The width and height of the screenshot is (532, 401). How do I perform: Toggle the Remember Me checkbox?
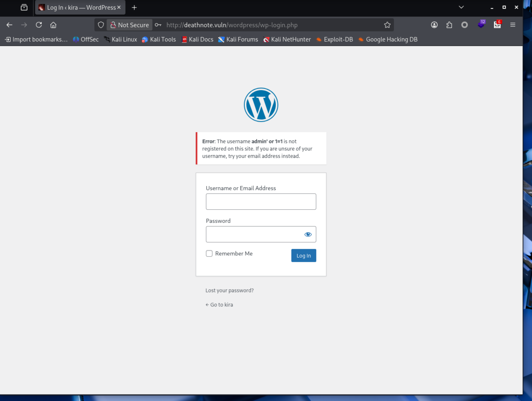click(209, 253)
